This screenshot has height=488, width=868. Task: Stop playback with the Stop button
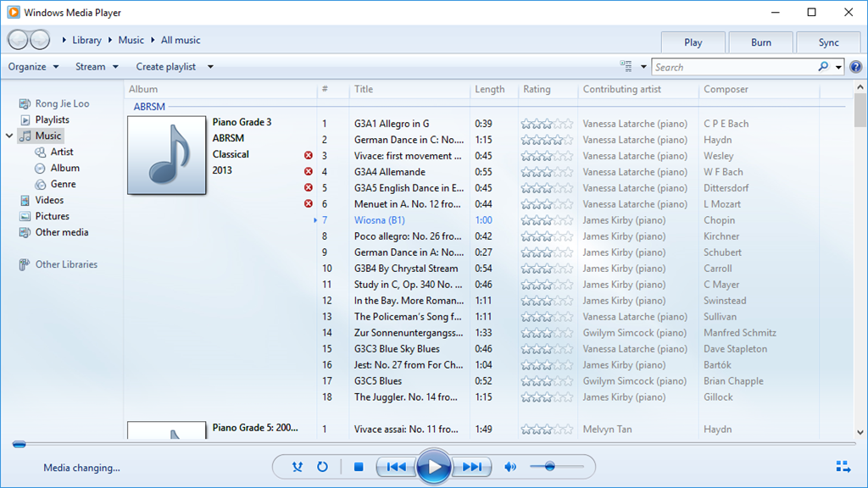(x=359, y=467)
